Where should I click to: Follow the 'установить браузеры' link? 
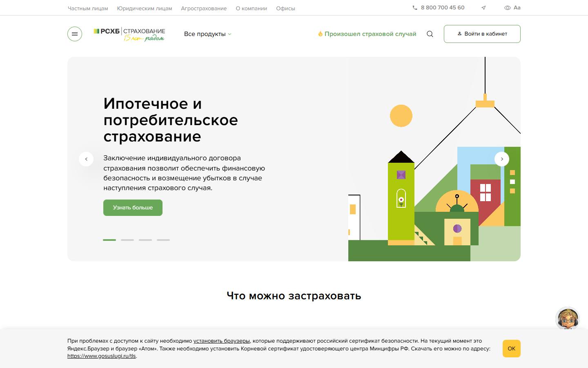click(x=222, y=341)
